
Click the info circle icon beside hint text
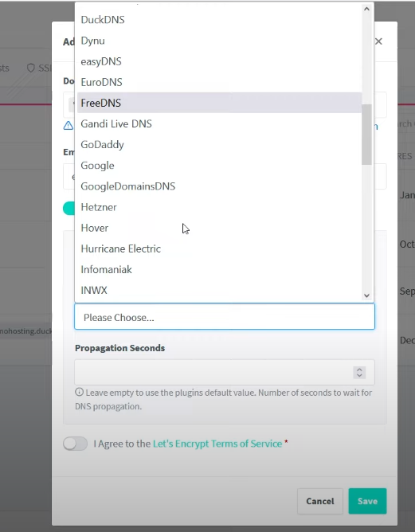[79, 392]
